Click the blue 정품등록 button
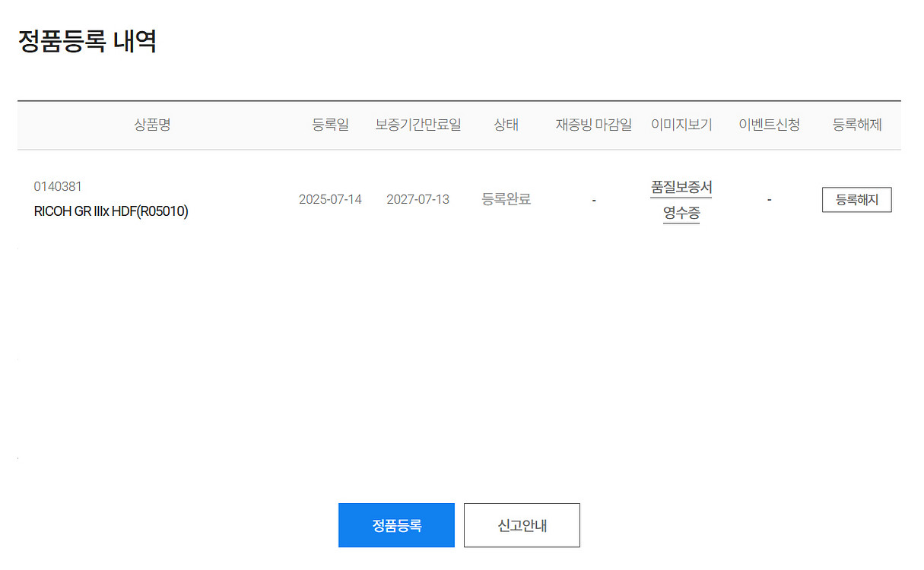Image resolution: width=924 pixels, height=570 pixels. pyautogui.click(x=396, y=525)
